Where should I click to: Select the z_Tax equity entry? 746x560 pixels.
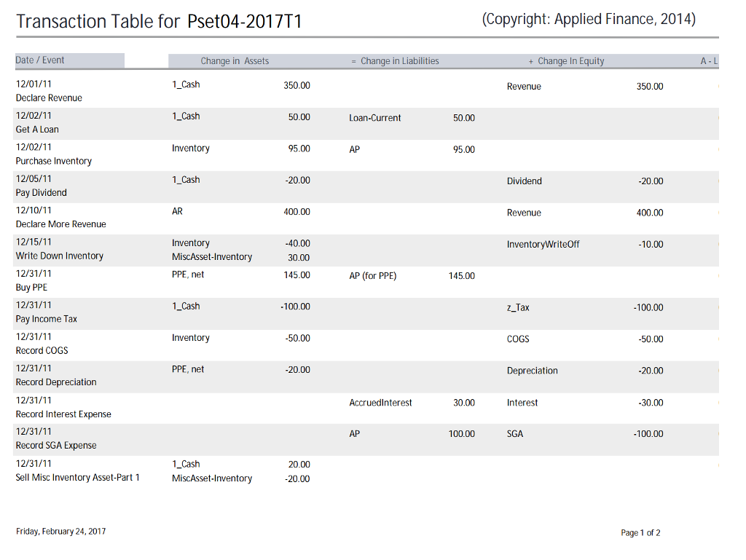(518, 308)
